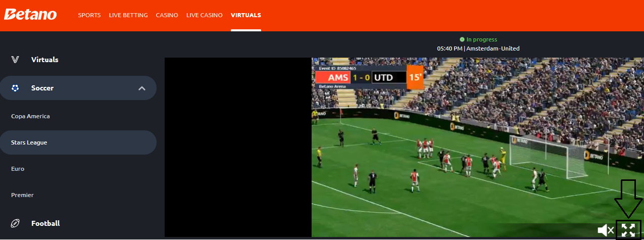Click the Betano logo
The height and width of the screenshot is (240, 644).
30,15
